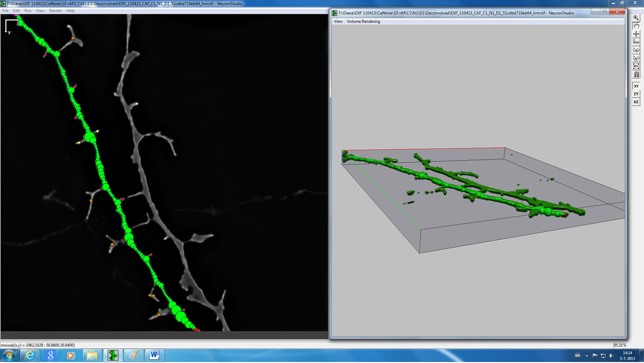The height and width of the screenshot is (363, 644).
Task: Select the ruler measurement tool
Action: point(636,42)
